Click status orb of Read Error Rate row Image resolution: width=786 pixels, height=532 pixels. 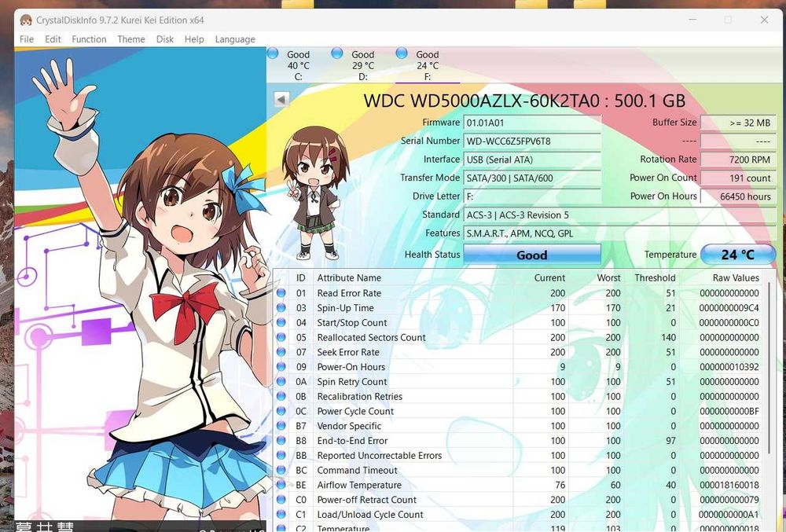click(x=281, y=293)
